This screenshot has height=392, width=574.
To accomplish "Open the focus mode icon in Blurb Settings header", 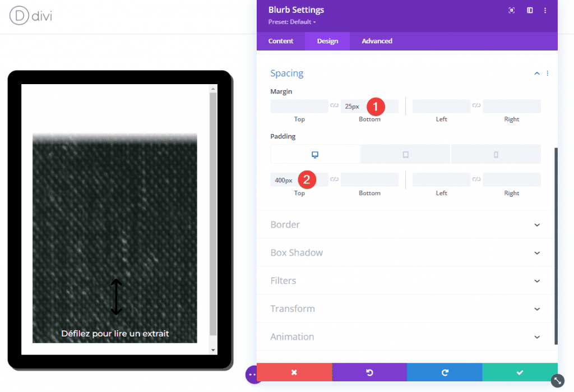I will [511, 10].
